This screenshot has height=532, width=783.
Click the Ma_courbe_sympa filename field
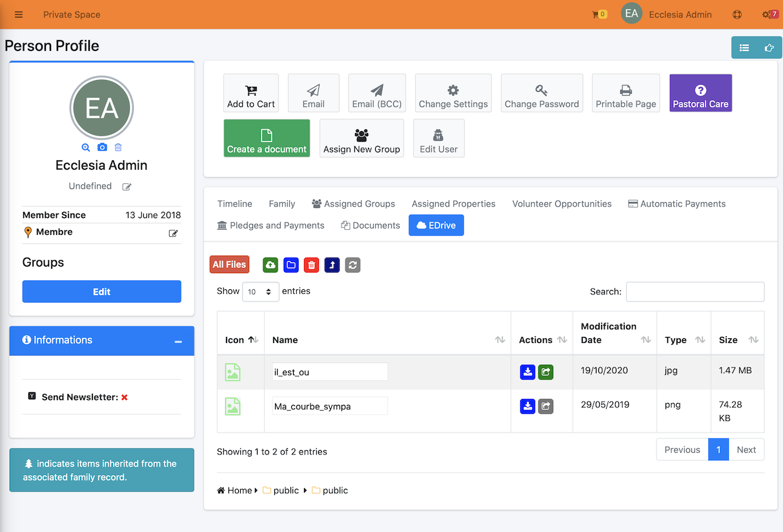tap(330, 406)
